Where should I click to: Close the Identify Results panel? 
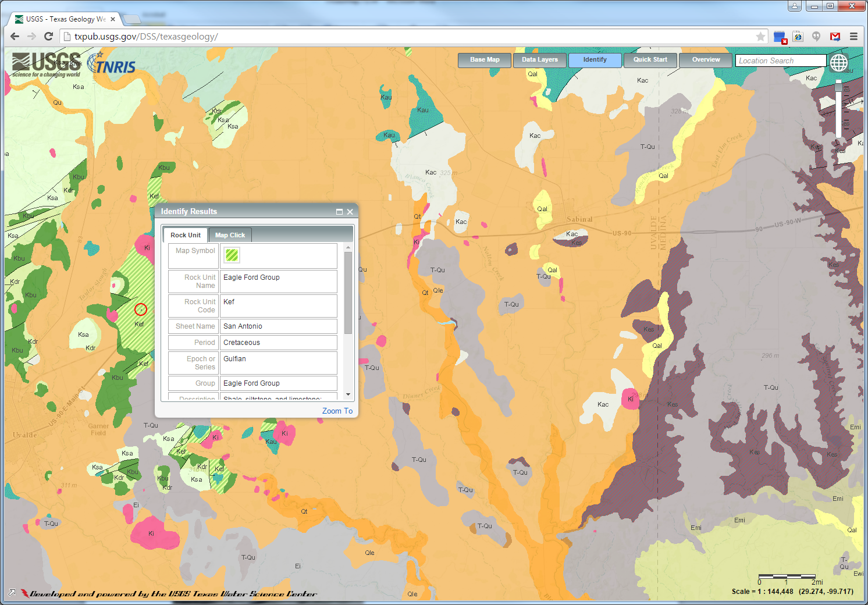pos(350,212)
